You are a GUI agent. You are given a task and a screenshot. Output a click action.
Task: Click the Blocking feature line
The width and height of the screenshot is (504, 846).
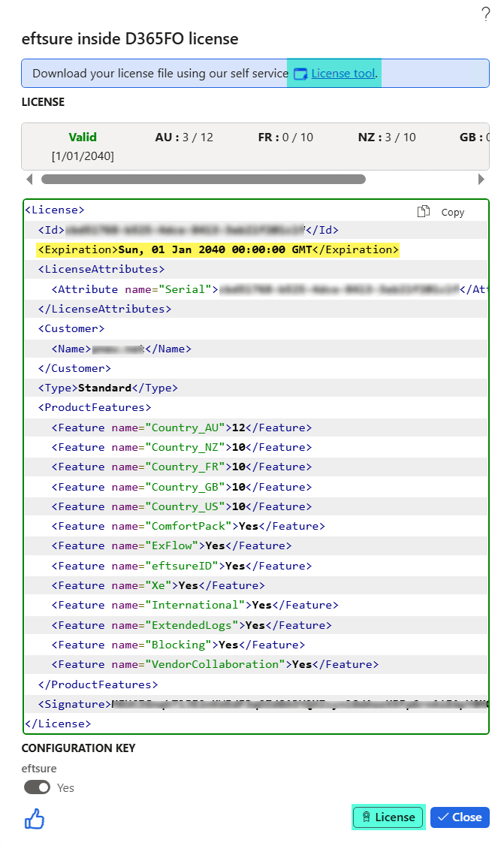coord(178,644)
